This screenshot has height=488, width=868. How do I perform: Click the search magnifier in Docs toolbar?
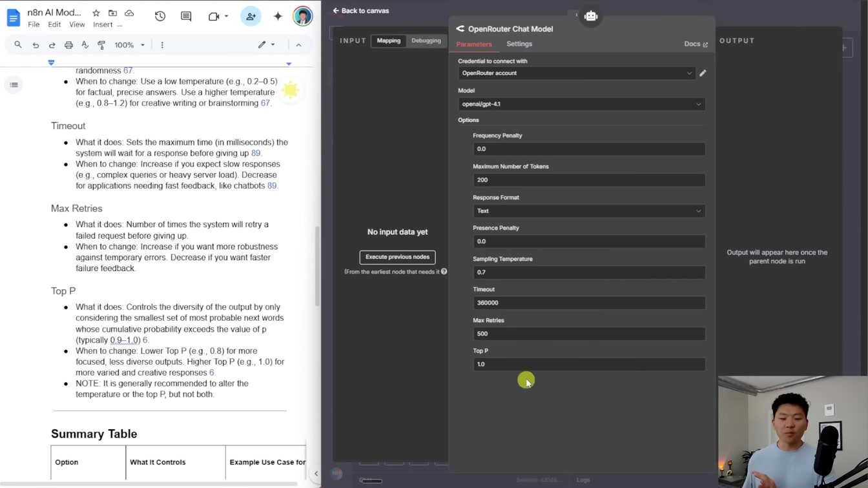pos(18,45)
